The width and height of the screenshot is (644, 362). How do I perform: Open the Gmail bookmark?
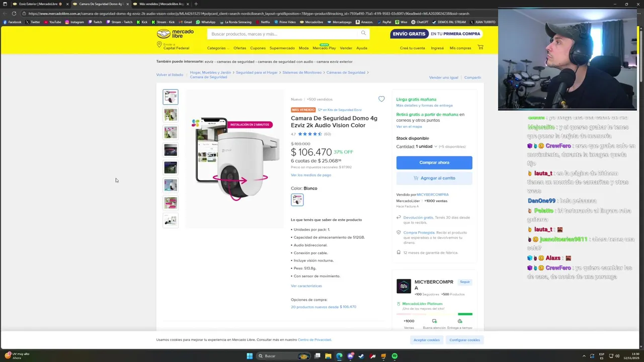click(185, 22)
